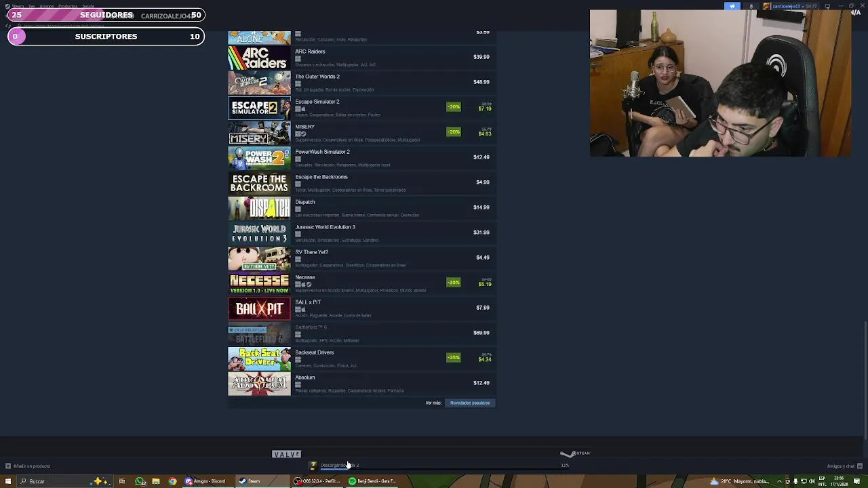Open WhatsApp from the taskbar
The image size is (868, 488).
pyautogui.click(x=140, y=481)
